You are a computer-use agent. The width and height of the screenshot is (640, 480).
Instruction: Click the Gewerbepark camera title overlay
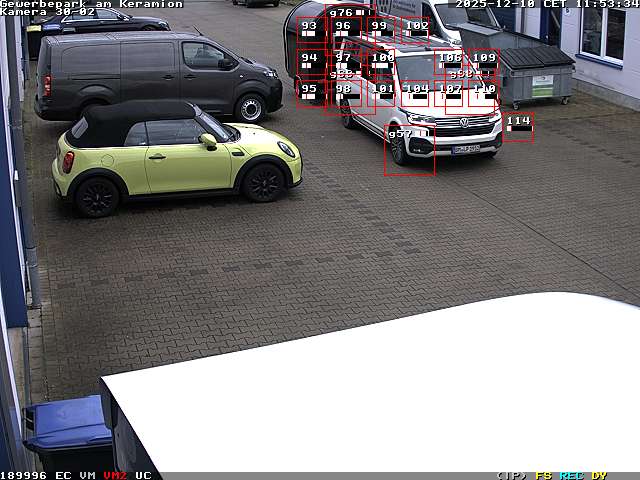91,4
